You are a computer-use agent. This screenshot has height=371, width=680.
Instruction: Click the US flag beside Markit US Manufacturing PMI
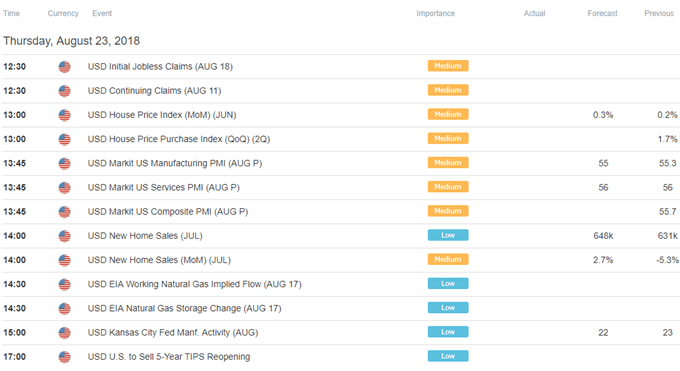65,164
